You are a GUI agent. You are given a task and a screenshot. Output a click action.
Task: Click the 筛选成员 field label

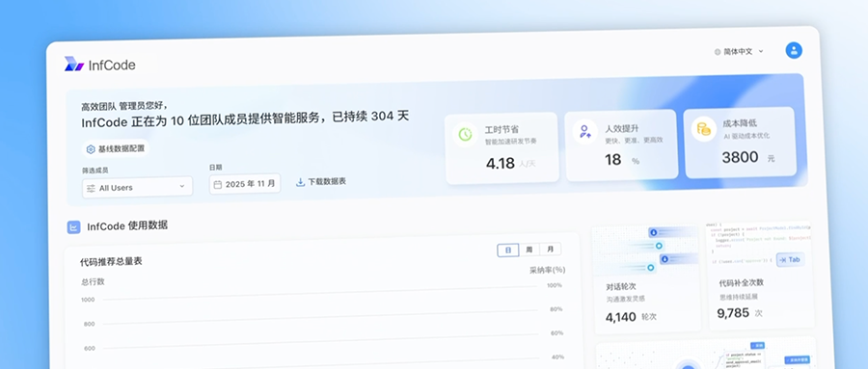point(95,171)
